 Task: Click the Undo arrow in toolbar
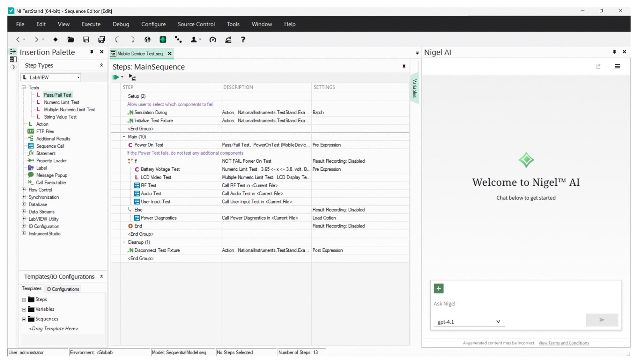tap(117, 40)
